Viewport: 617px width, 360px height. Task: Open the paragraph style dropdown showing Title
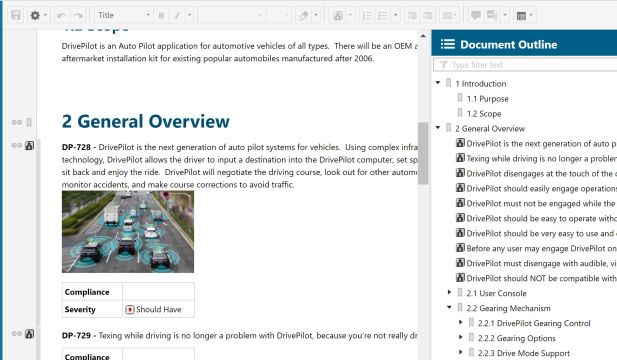(124, 15)
